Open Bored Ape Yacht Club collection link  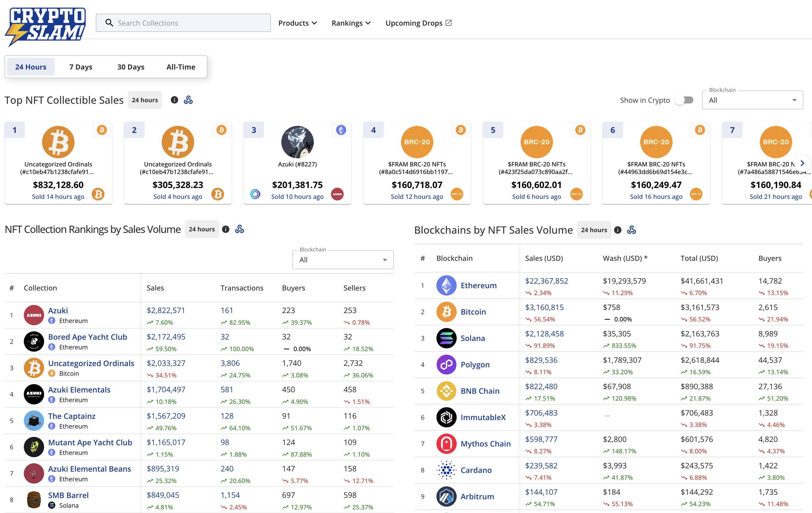pyautogui.click(x=87, y=337)
